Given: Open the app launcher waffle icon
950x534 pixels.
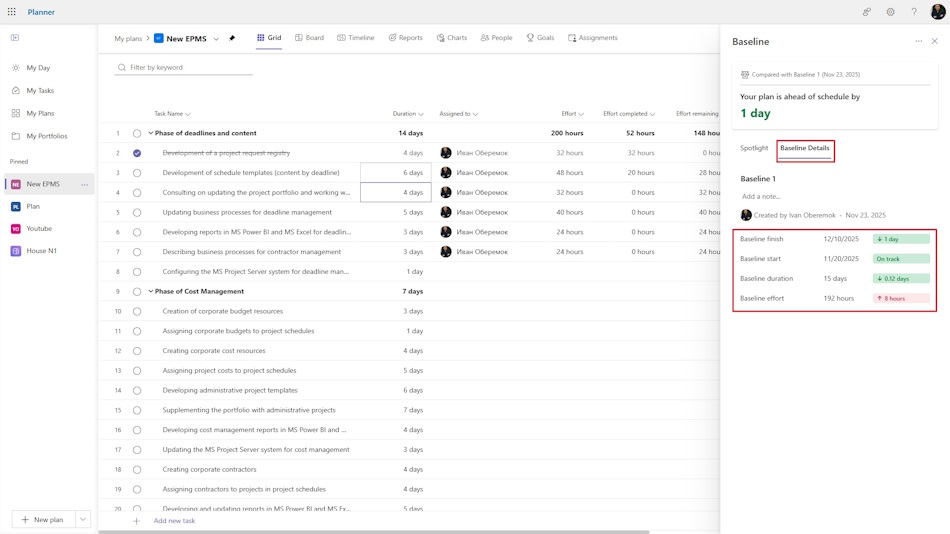Looking at the screenshot, I should [12, 12].
